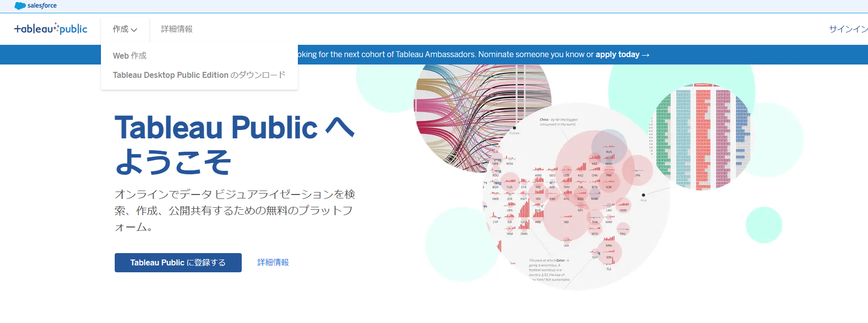This screenshot has height=323, width=868.
Task: Click the Tableau Public へようこそ heading
Action: point(234,144)
